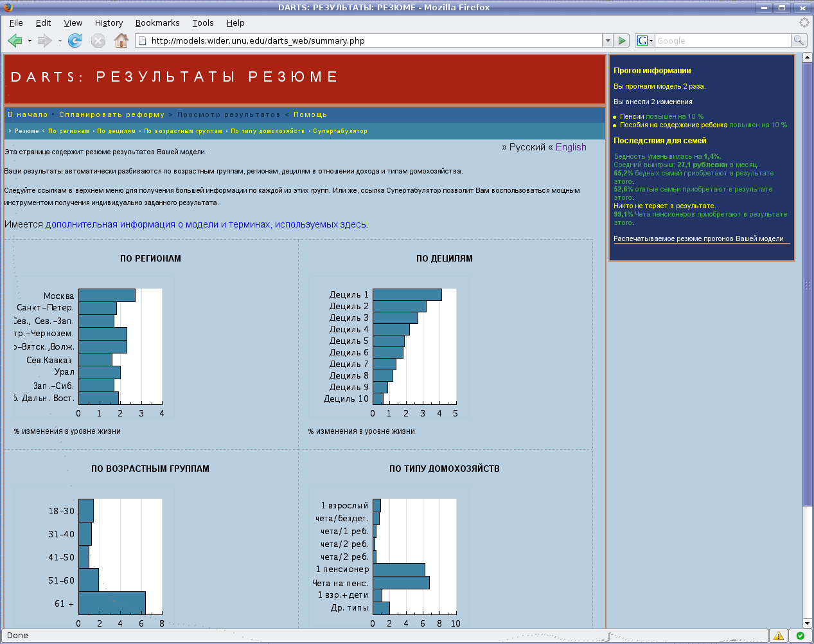Click the warning triangle status bar icon
The height and width of the screenshot is (644, 814).
(x=779, y=636)
